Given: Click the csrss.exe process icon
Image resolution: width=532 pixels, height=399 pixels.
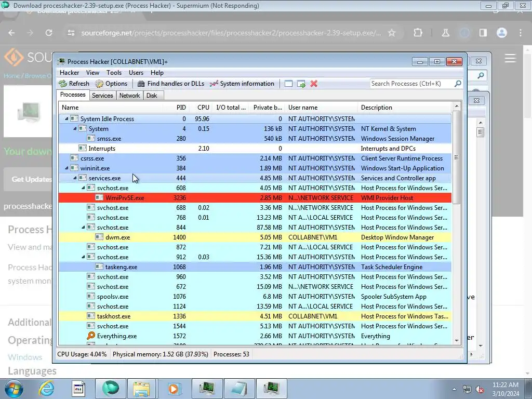Looking at the screenshot, I should [x=74, y=158].
